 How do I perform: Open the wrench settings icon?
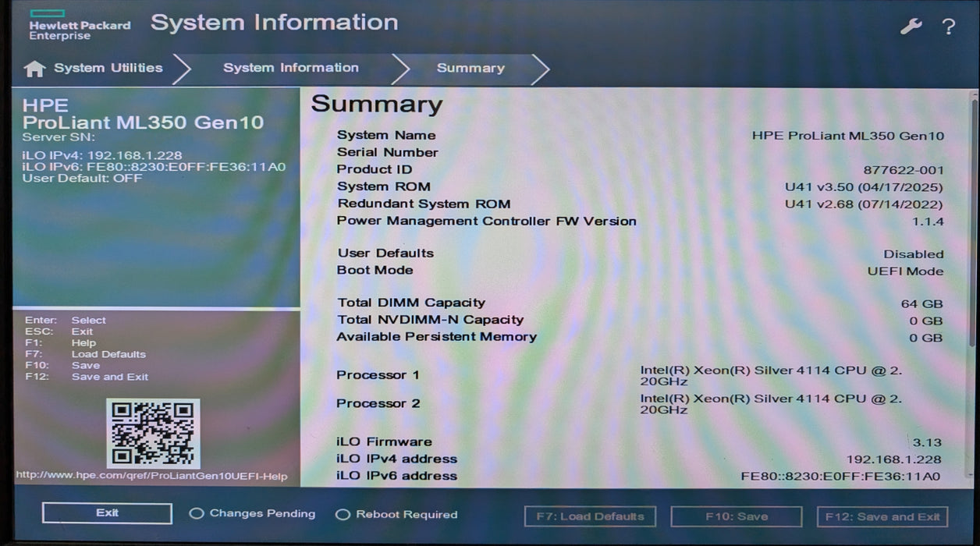click(911, 27)
